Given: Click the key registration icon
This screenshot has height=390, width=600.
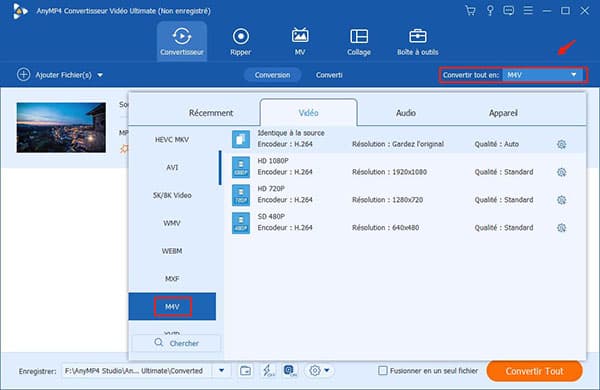Looking at the screenshot, I should [490, 11].
